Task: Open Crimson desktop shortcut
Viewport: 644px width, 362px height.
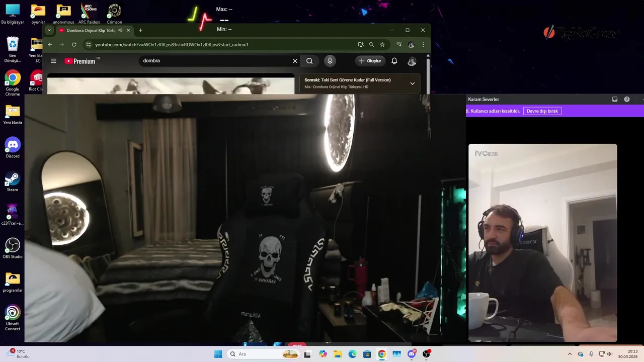Action: pyautogui.click(x=114, y=14)
